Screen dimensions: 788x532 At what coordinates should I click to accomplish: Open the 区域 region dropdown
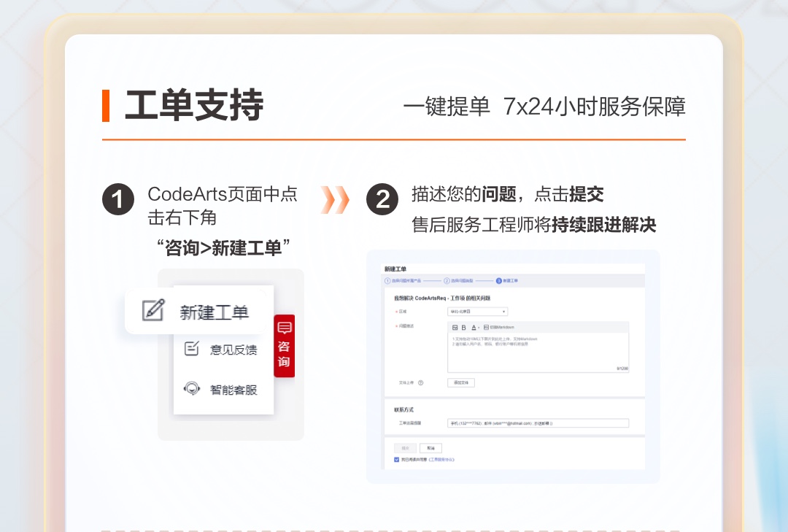click(477, 312)
